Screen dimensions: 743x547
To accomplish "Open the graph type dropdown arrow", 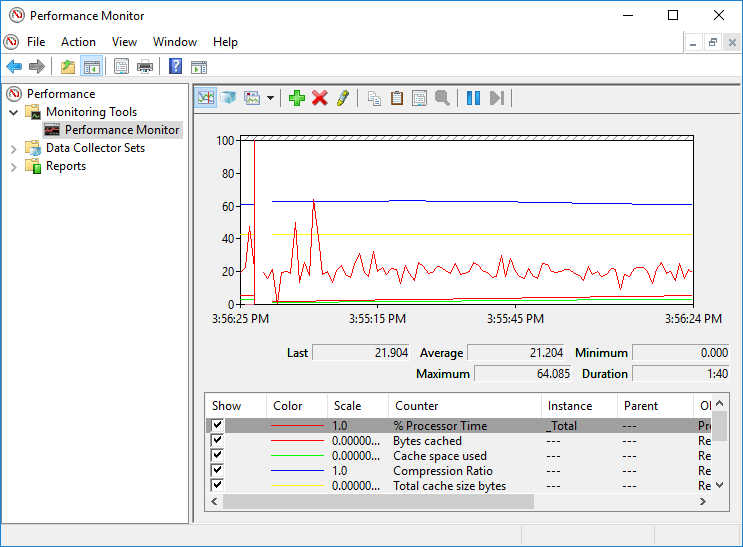I will click(x=270, y=98).
